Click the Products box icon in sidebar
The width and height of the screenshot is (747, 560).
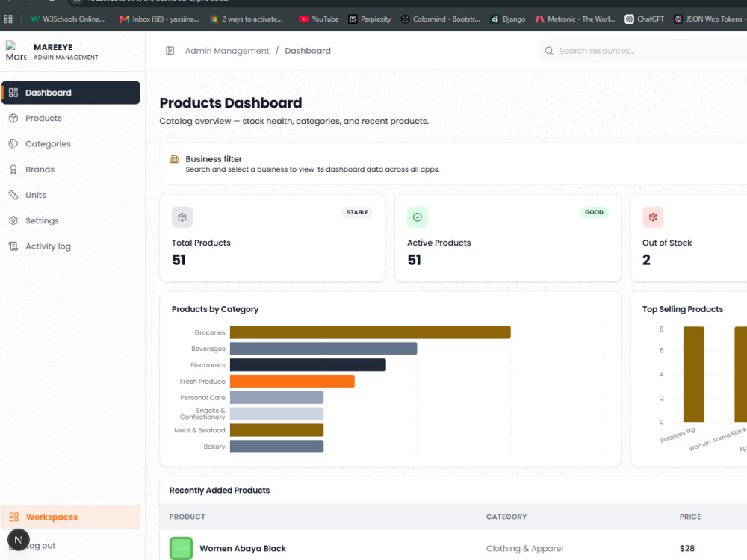pos(13,118)
